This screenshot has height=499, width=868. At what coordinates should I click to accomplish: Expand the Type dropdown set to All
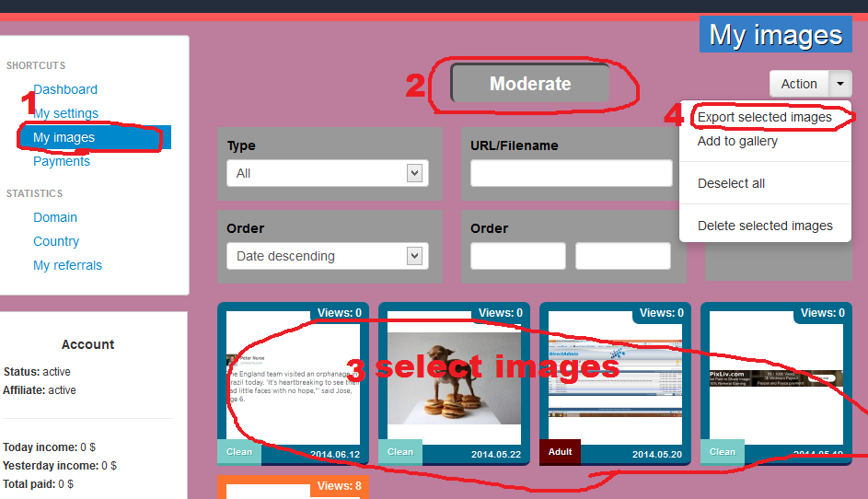[327, 173]
